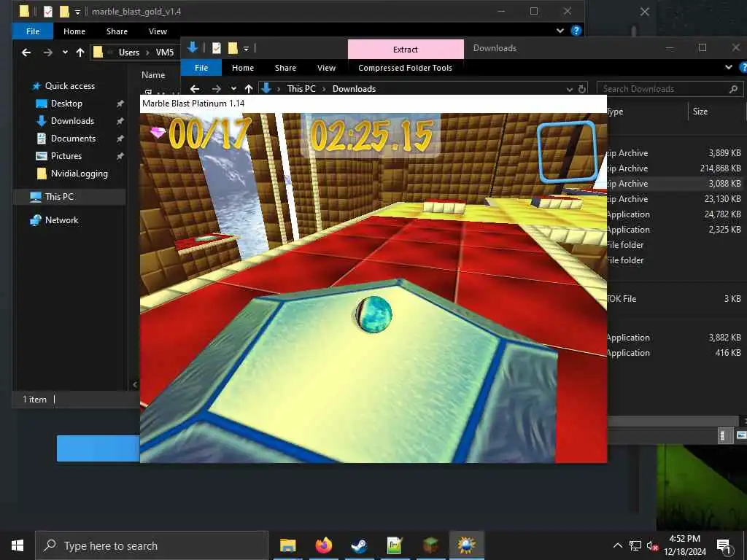Open View tab in marble_blast_gold_v1.4 window

[x=158, y=31]
